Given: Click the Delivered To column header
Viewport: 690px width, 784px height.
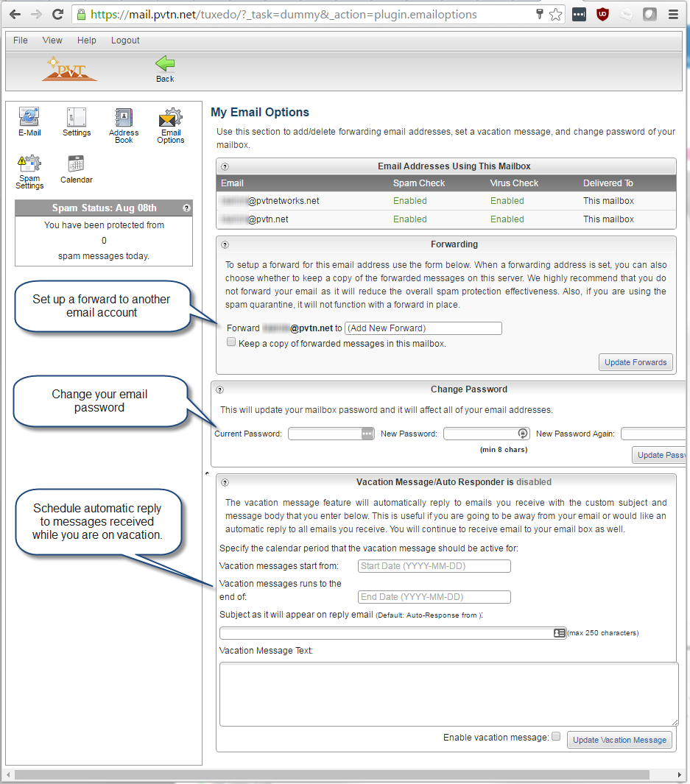Looking at the screenshot, I should pyautogui.click(x=608, y=183).
